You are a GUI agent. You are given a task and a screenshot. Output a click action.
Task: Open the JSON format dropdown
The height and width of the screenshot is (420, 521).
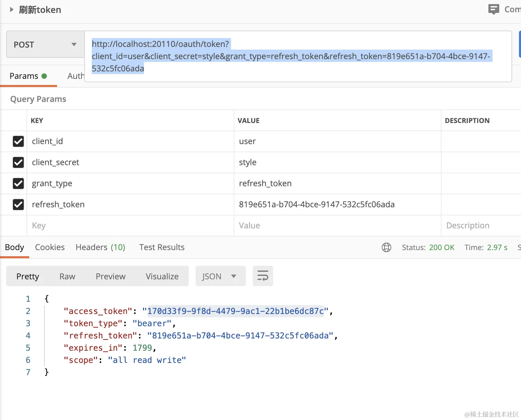pyautogui.click(x=221, y=276)
